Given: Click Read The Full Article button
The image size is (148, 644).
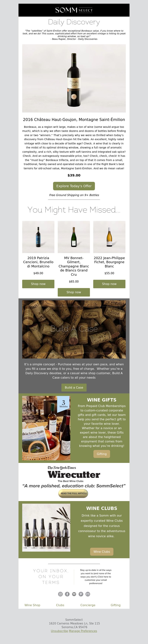Looking at the screenshot, I should (x=73, y=493).
